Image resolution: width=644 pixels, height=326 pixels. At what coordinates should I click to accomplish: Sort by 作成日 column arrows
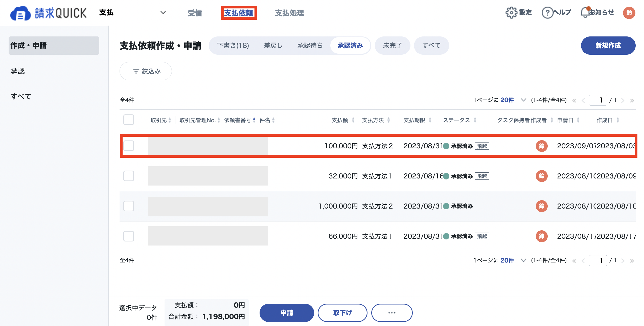[x=618, y=120]
